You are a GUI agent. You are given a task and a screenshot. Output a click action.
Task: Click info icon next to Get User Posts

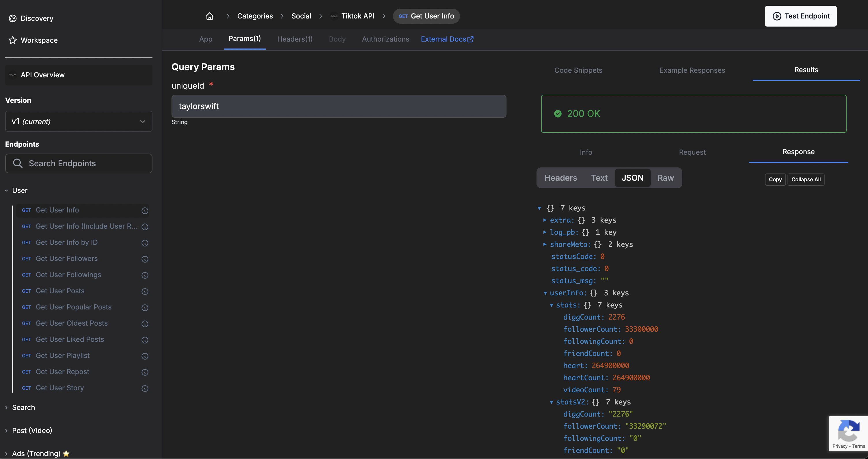(x=145, y=291)
